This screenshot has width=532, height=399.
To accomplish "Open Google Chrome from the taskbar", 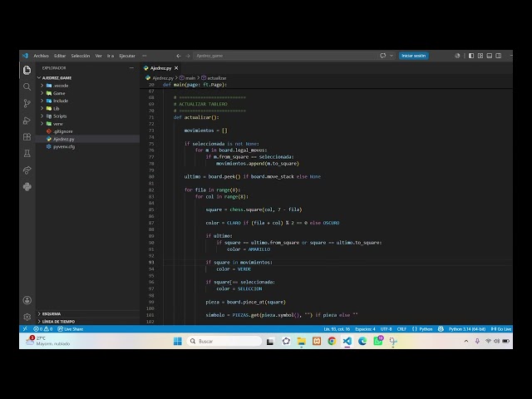I will (332, 341).
